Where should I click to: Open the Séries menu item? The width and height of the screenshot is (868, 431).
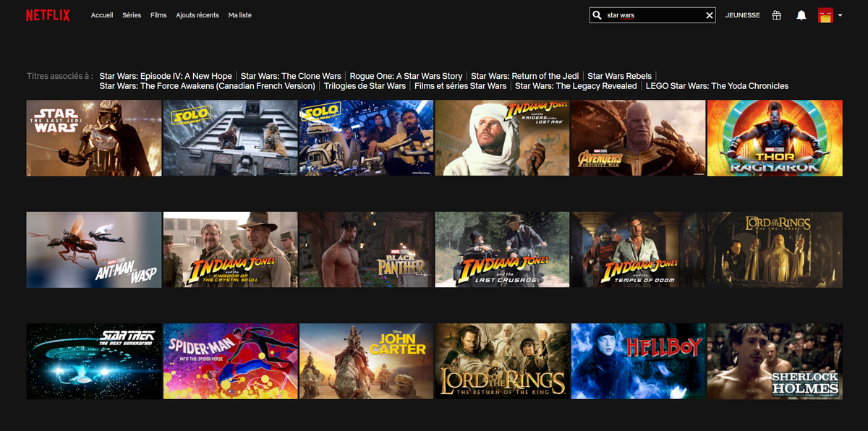point(132,15)
